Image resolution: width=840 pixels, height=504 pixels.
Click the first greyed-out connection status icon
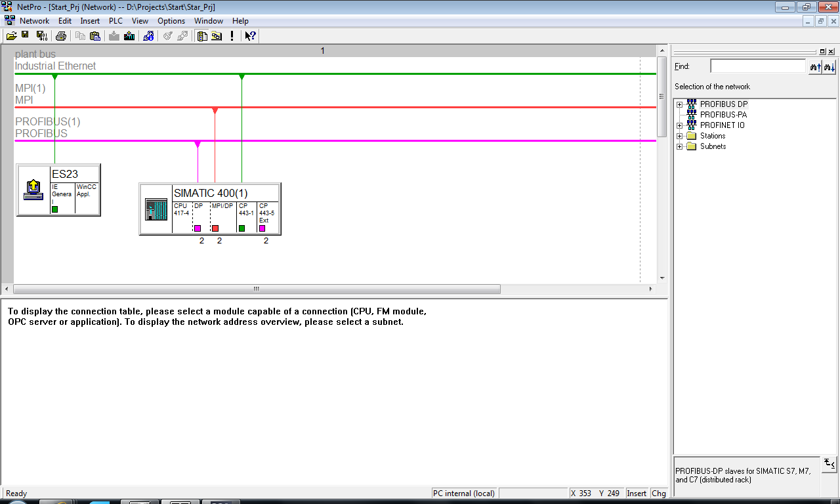[x=168, y=35]
